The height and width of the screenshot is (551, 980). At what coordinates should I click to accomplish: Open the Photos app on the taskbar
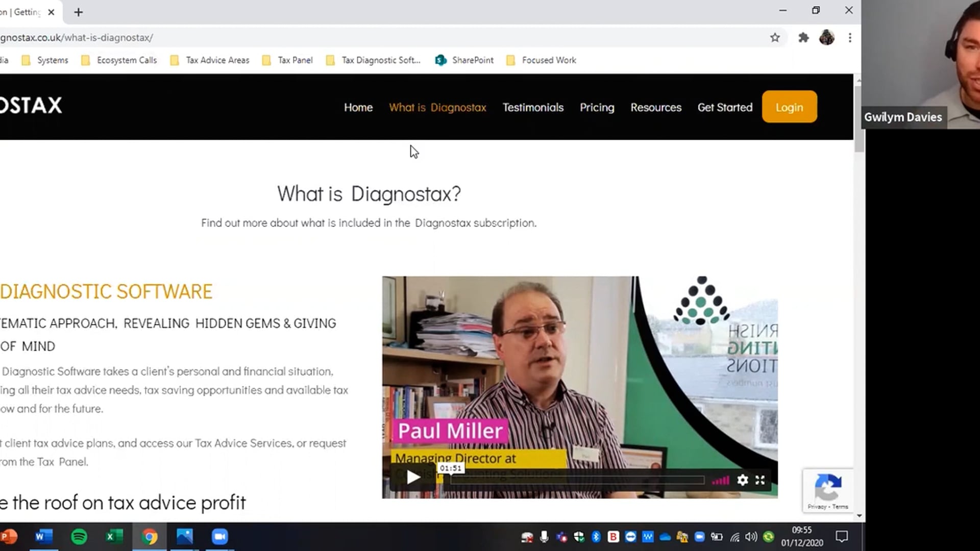pyautogui.click(x=185, y=537)
